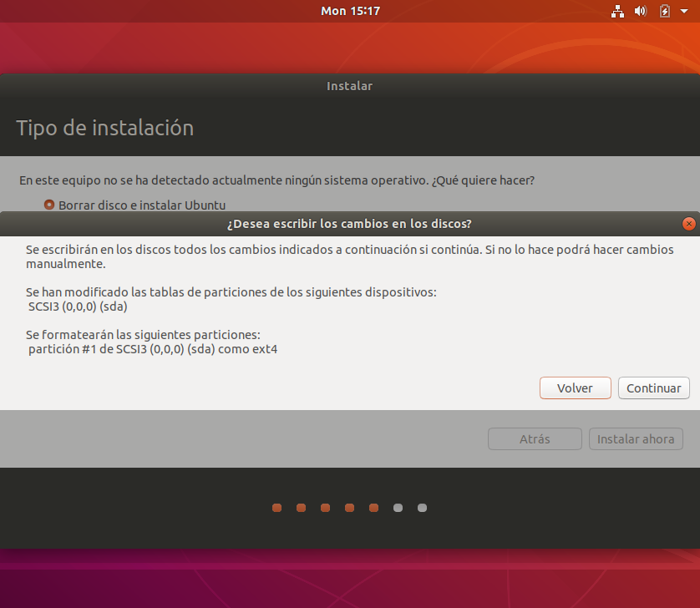This screenshot has height=608, width=700.
Task: Click the Tipo de instalación heading
Action: 105,128
